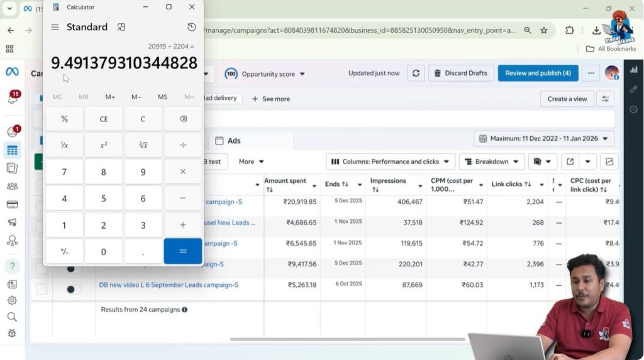The image size is (644, 360).
Task: Open notifications bell with 15 badge
Action: tap(13, 99)
